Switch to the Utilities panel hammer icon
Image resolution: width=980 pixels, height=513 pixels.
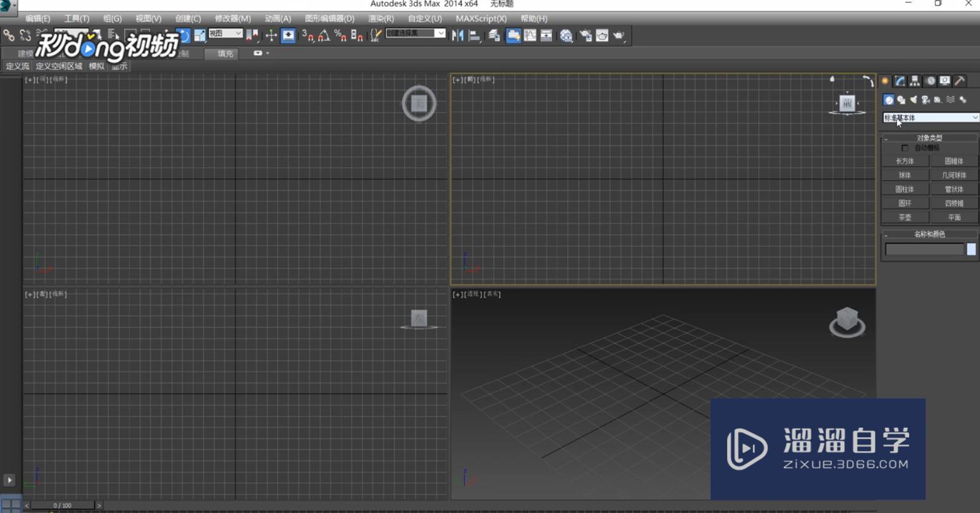tap(960, 81)
